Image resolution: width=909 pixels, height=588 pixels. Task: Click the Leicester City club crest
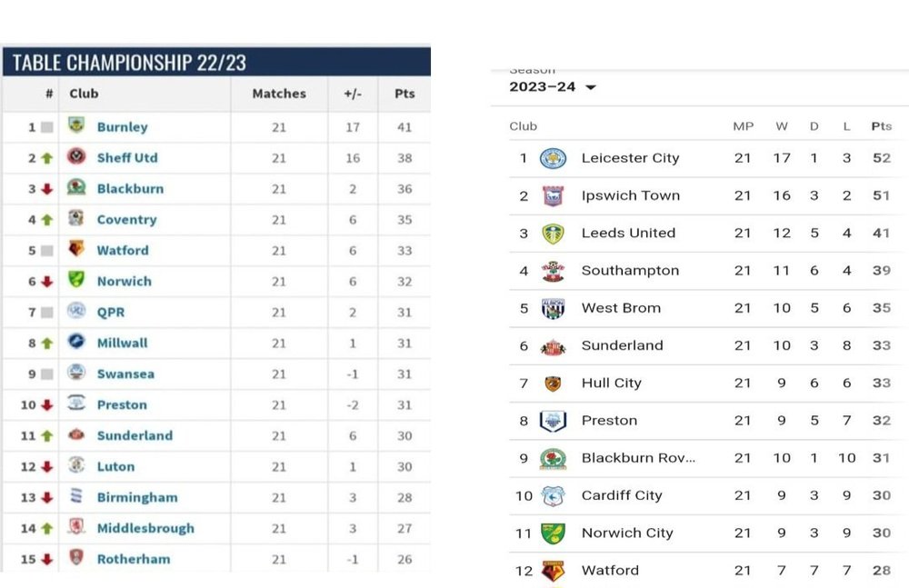553,158
